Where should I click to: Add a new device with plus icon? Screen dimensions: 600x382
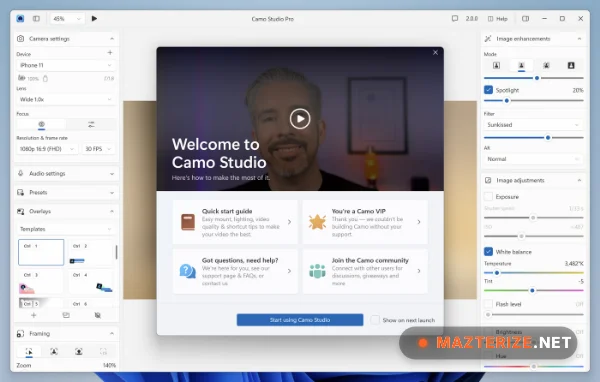(110, 52)
